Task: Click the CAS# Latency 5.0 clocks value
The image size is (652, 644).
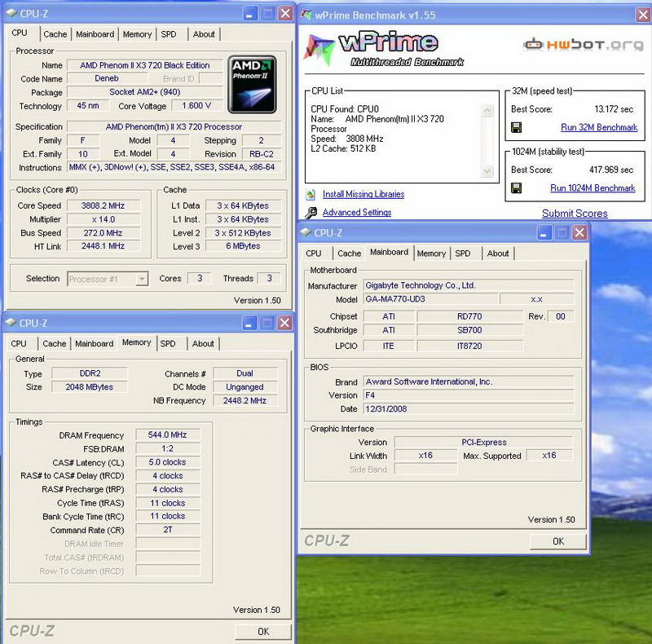Action: (168, 462)
